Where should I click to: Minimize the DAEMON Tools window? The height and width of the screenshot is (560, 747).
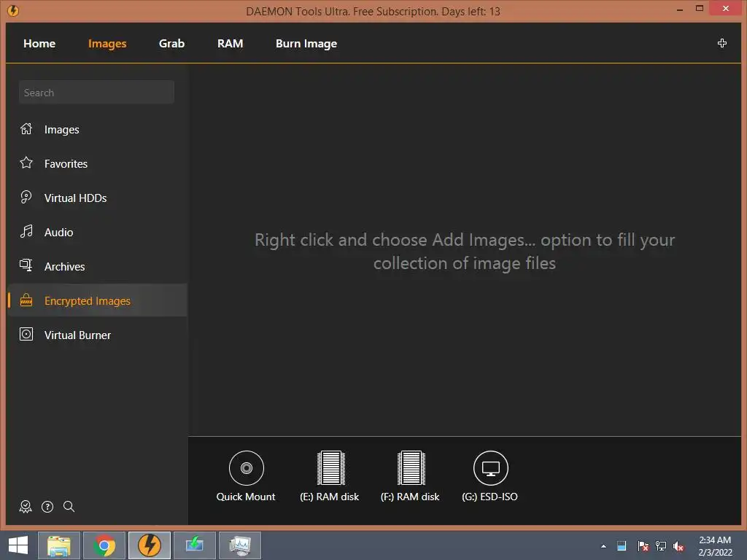(x=680, y=9)
